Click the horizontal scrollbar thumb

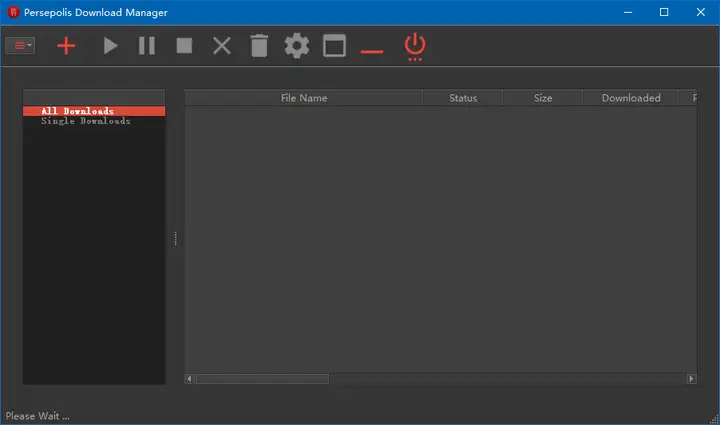click(x=262, y=379)
